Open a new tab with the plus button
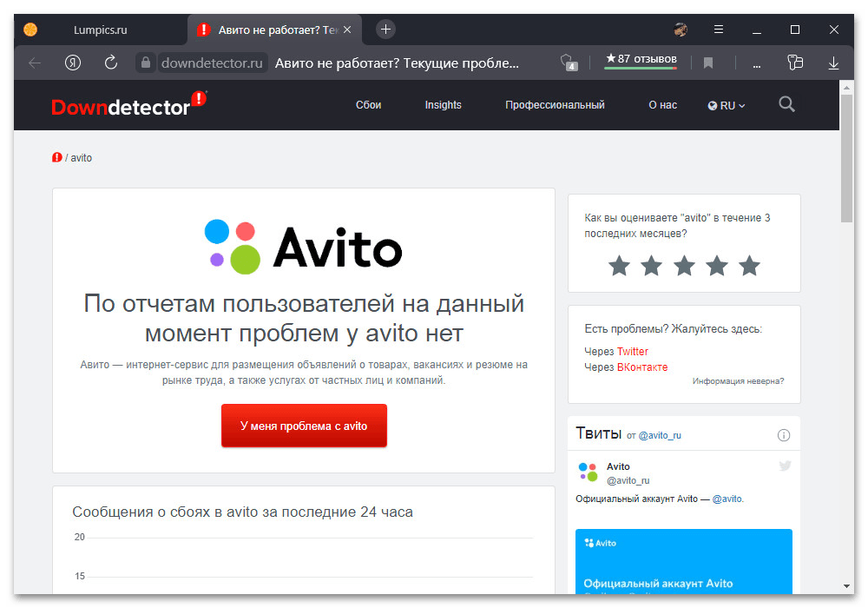The width and height of the screenshot is (868, 608). tap(386, 30)
